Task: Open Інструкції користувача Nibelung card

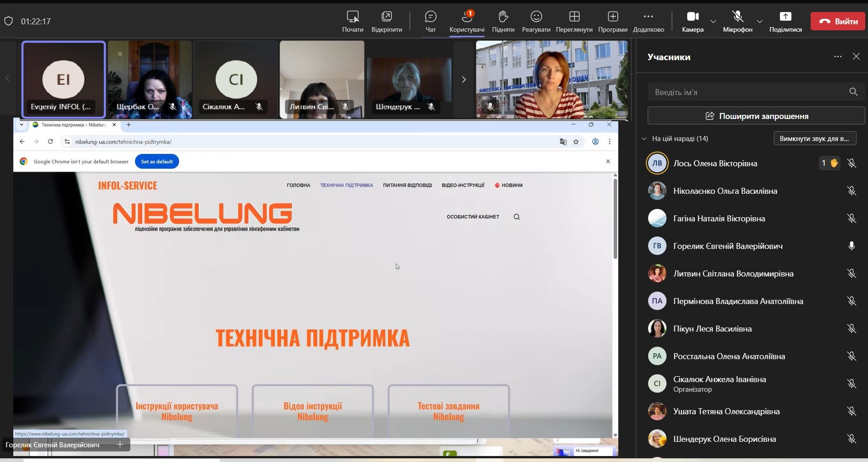Action: pyautogui.click(x=177, y=411)
